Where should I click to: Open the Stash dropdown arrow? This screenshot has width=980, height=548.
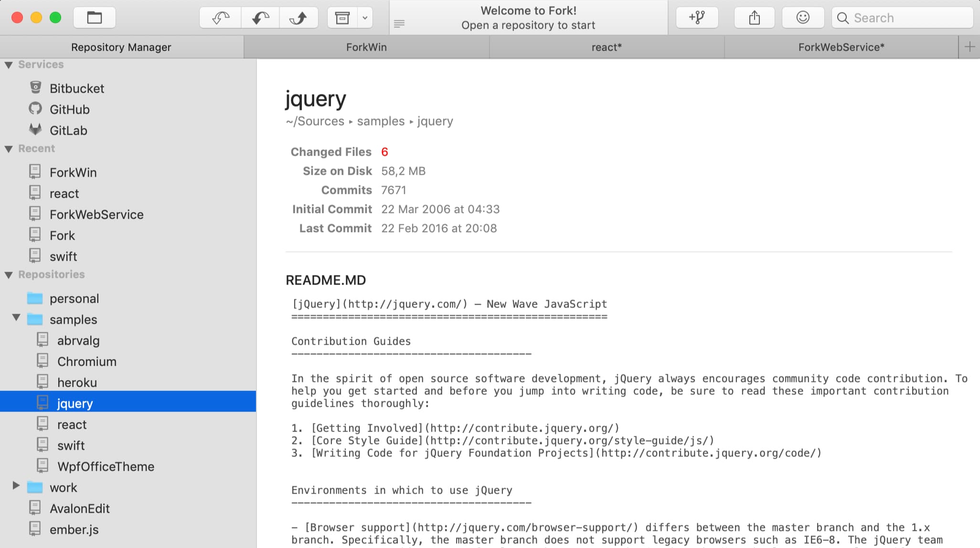click(x=365, y=18)
